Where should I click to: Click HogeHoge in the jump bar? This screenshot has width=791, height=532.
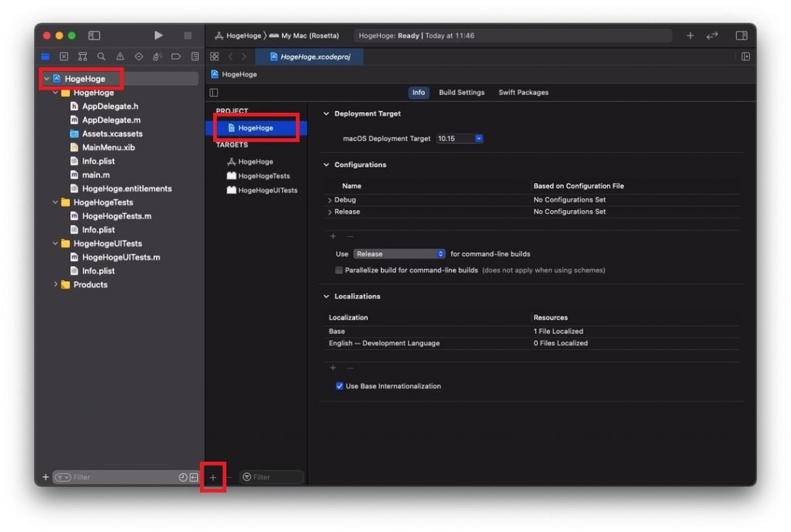tap(234, 74)
